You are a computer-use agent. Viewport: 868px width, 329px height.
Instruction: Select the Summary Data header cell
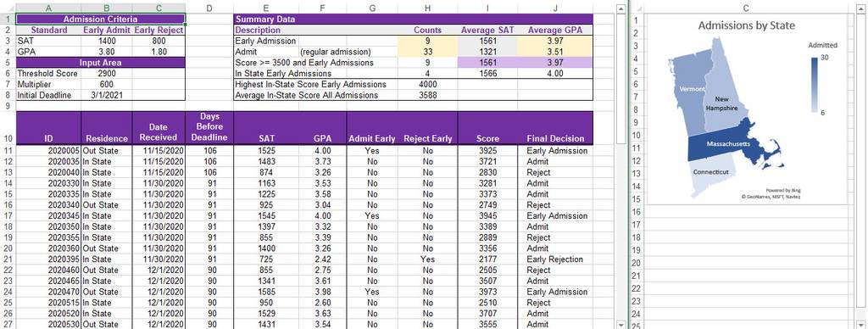point(414,19)
